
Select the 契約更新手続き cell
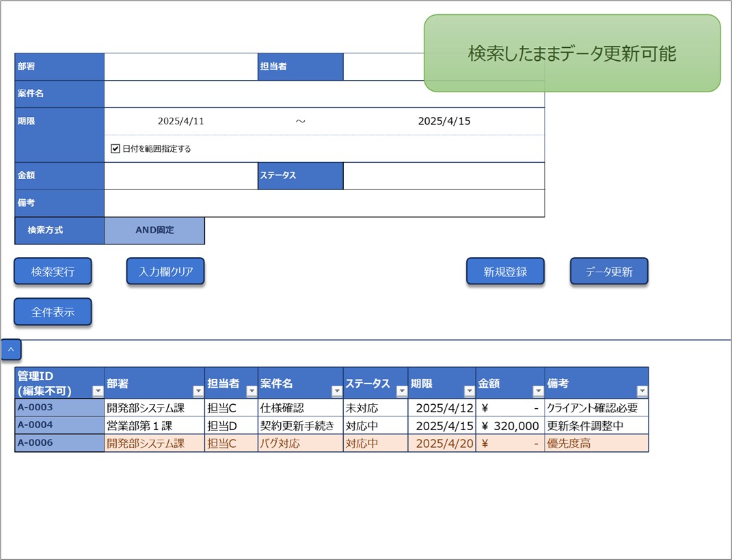coord(301,425)
